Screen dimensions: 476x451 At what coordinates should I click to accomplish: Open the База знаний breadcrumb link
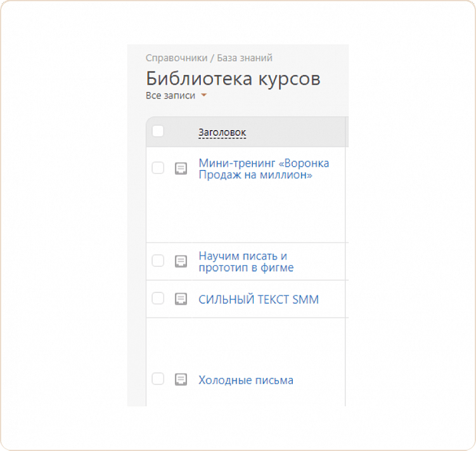(x=245, y=58)
